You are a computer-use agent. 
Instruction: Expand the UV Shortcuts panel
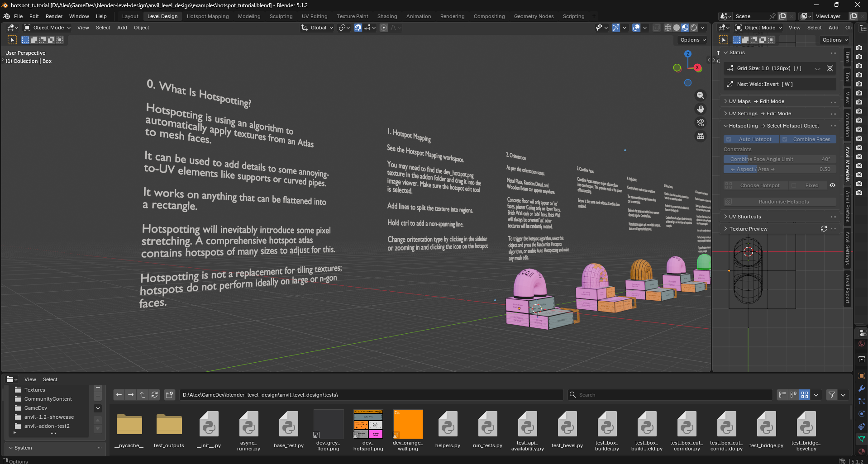point(745,217)
